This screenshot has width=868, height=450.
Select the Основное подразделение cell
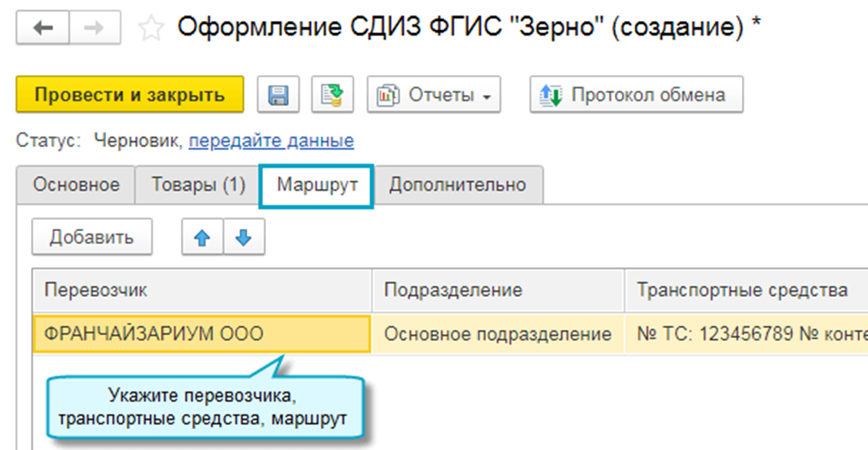(497, 334)
